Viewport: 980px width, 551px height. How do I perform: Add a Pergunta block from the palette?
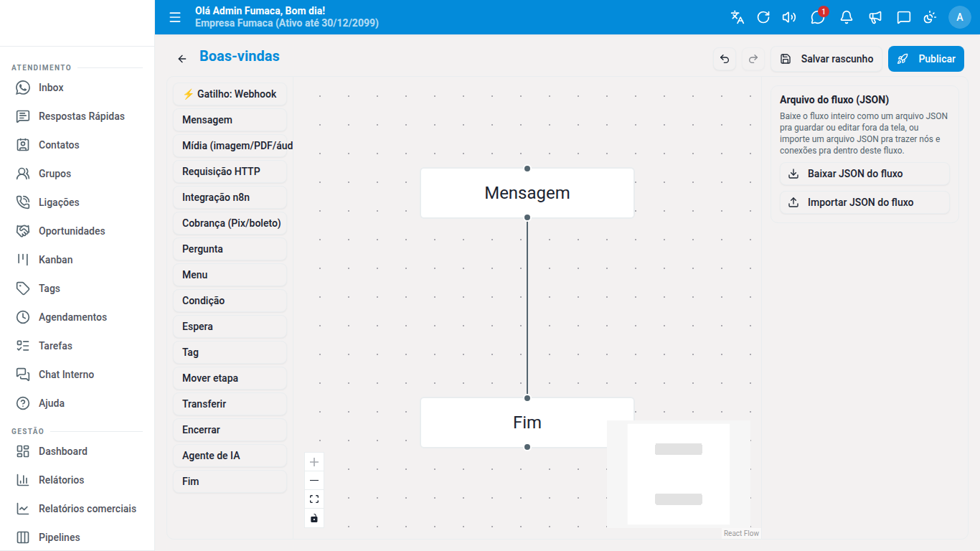[230, 249]
